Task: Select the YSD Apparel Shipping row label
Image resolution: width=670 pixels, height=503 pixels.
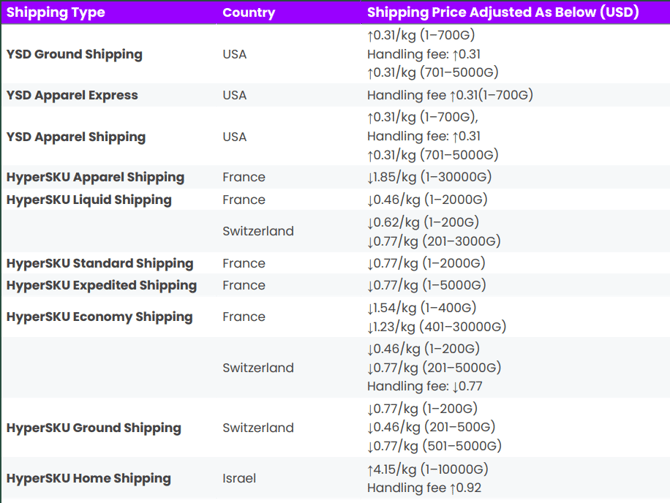Action: tap(76, 137)
